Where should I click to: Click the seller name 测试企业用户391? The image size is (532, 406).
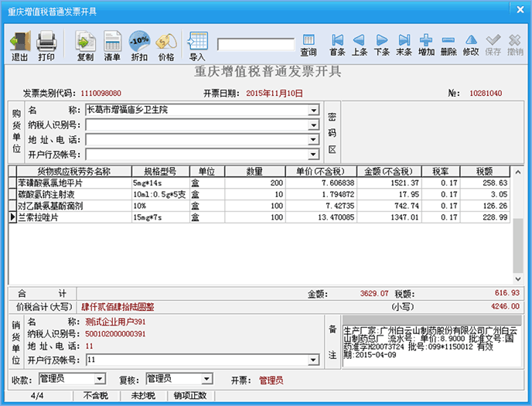coord(115,322)
